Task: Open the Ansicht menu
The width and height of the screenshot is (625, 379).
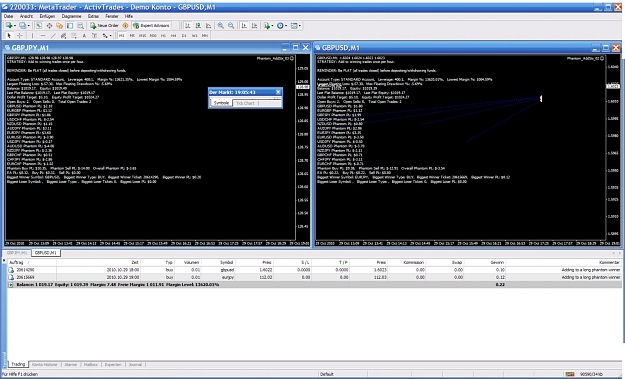Action: tap(26, 16)
